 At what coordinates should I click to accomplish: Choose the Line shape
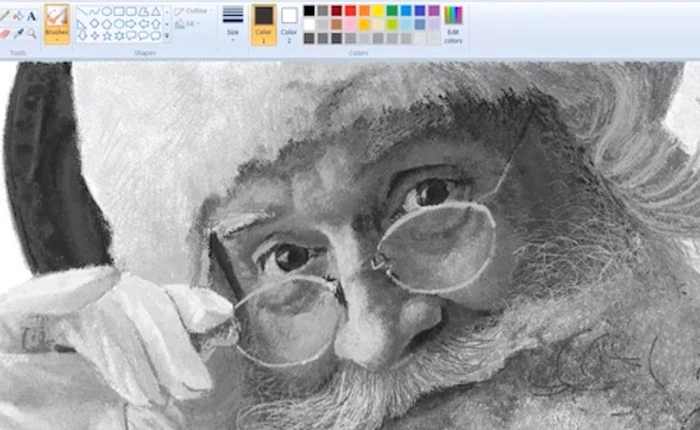[82, 11]
